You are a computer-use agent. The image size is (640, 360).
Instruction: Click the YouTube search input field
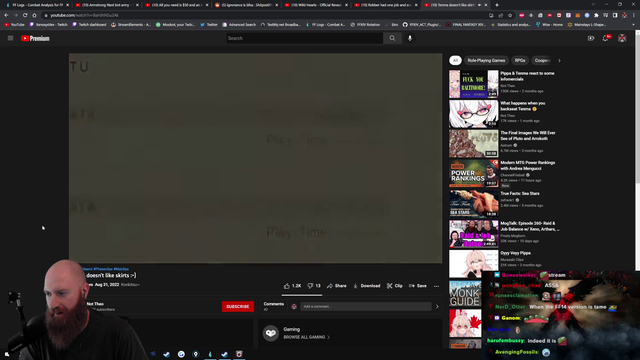pos(304,38)
